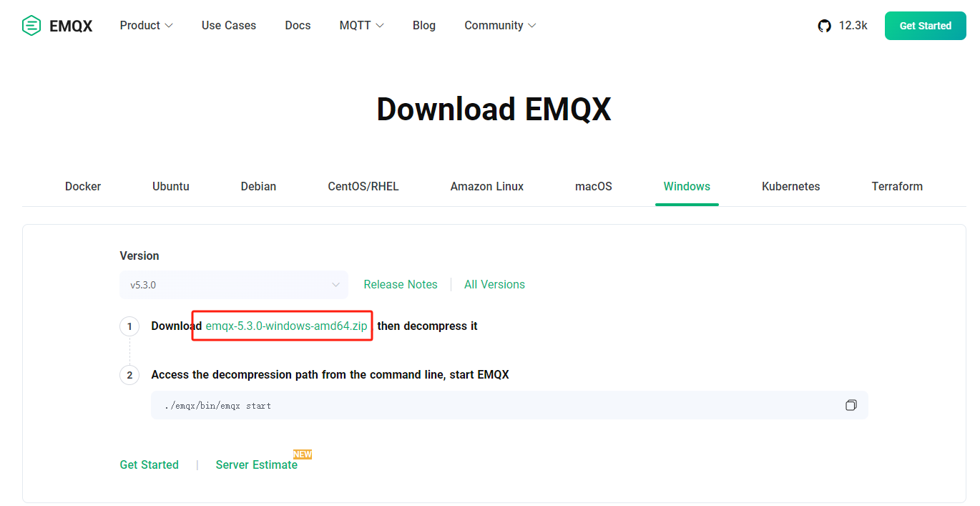Image resolution: width=980 pixels, height=506 pixels.
Task: Switch to the Docker tab
Action: [x=83, y=186]
